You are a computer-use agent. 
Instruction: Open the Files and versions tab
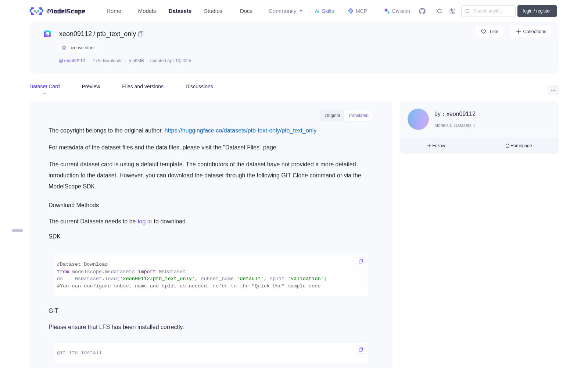pyautogui.click(x=143, y=86)
